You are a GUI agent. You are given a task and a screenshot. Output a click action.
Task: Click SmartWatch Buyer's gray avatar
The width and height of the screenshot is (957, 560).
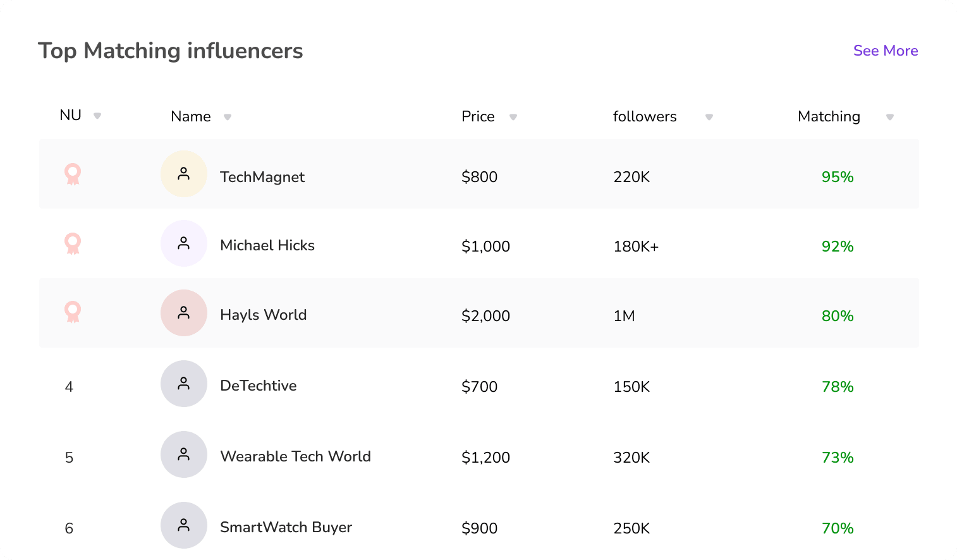[x=184, y=525]
